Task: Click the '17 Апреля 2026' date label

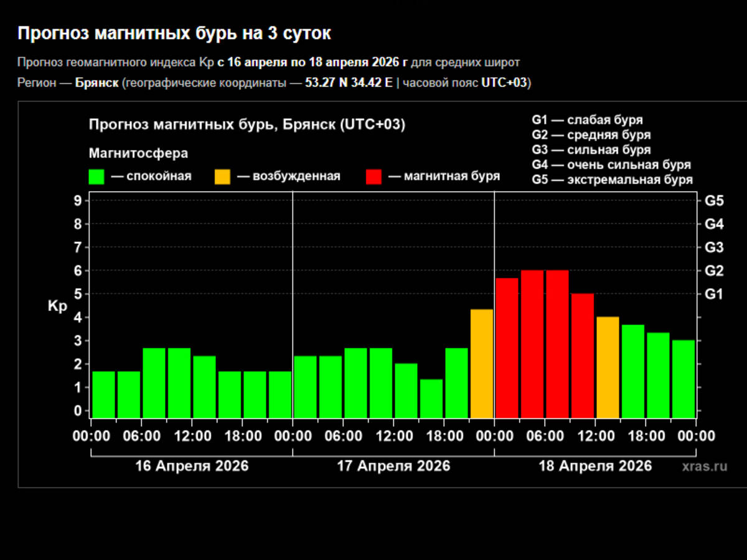Action: coord(393,466)
